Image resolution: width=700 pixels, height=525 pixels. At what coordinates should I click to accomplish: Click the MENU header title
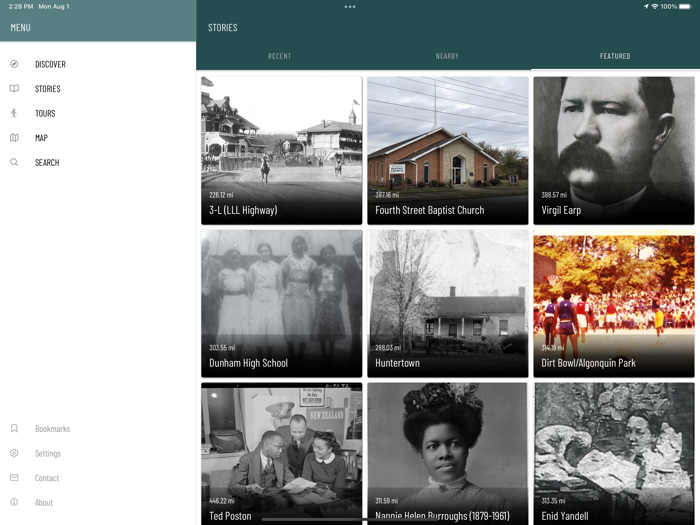(21, 28)
